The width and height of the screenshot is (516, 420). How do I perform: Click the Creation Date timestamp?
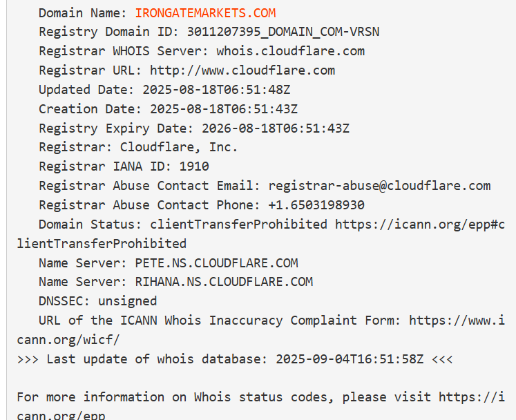[x=224, y=109]
